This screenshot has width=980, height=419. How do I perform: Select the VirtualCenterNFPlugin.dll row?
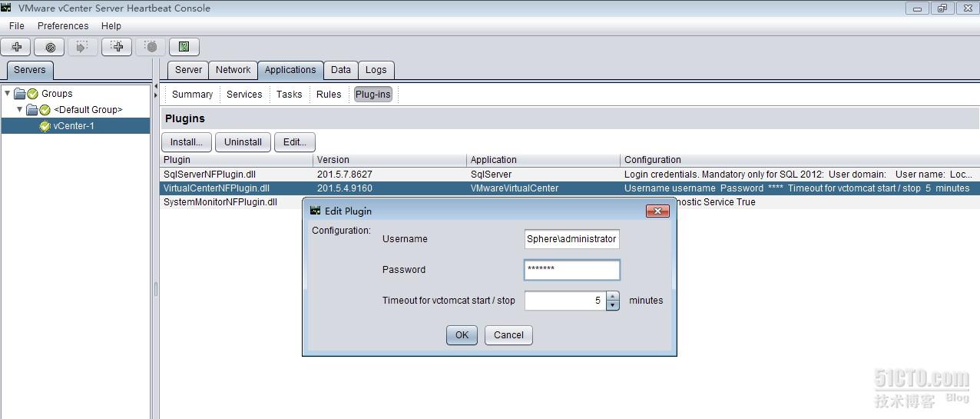click(x=570, y=188)
